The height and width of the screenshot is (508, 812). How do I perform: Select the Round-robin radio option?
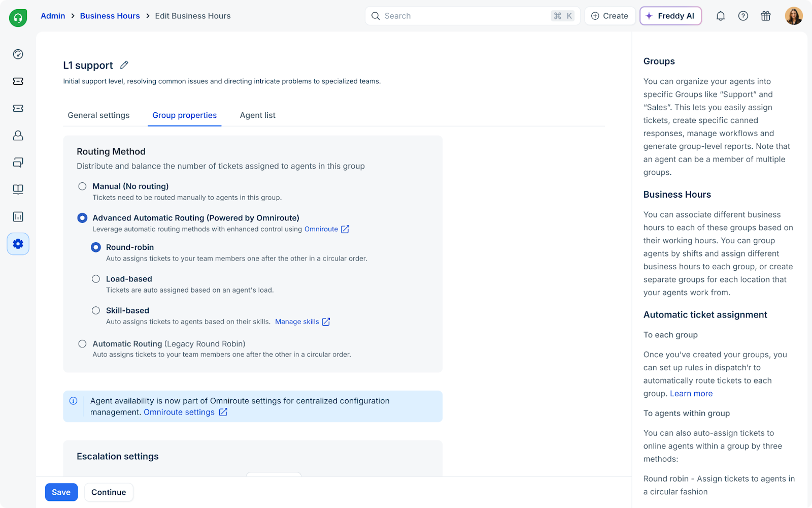96,247
